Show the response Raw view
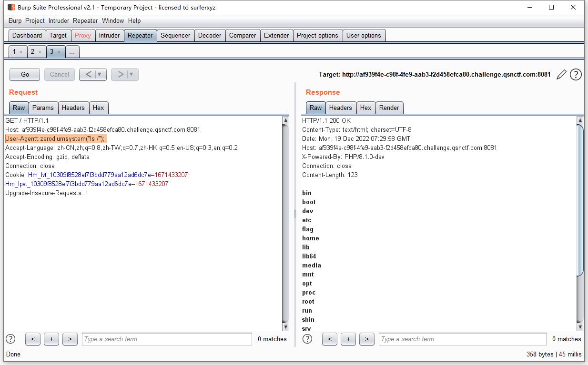 [315, 108]
